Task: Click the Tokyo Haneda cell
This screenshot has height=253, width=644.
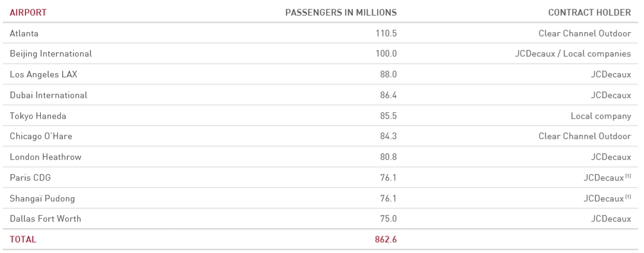Action: click(38, 116)
